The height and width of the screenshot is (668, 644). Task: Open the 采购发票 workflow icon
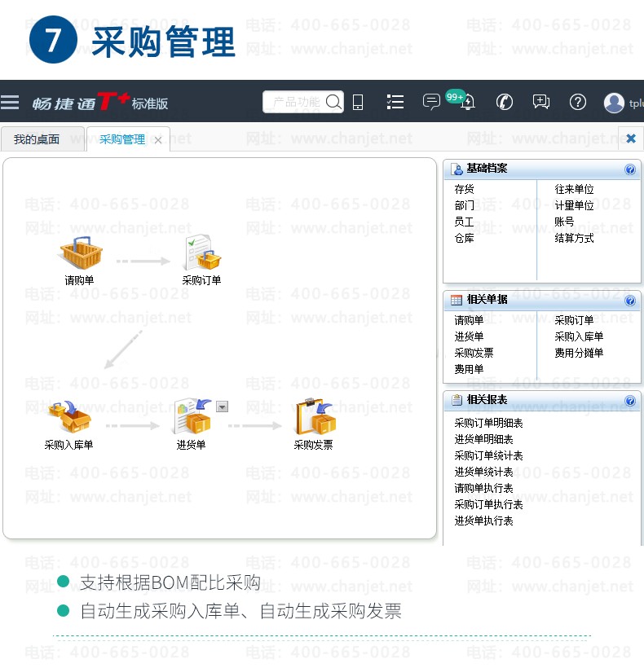point(315,416)
